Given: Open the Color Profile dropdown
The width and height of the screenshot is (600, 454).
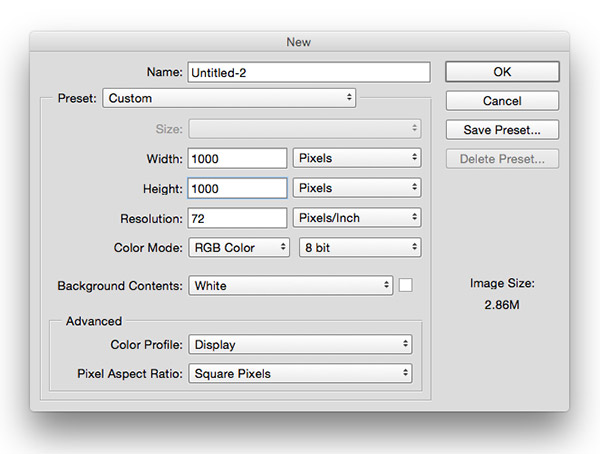Looking at the screenshot, I should click(x=300, y=344).
